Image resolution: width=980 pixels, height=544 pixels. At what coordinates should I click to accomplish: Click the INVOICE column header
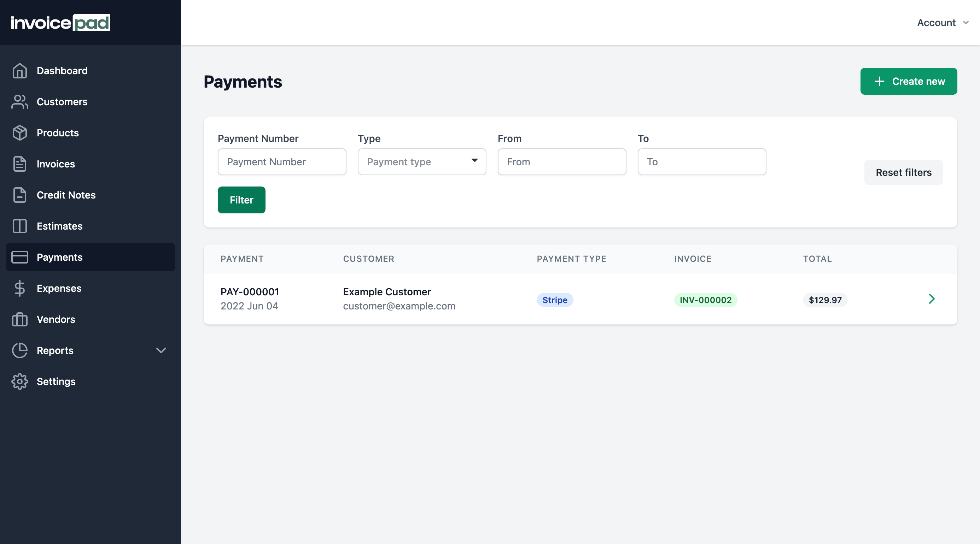[x=693, y=259]
